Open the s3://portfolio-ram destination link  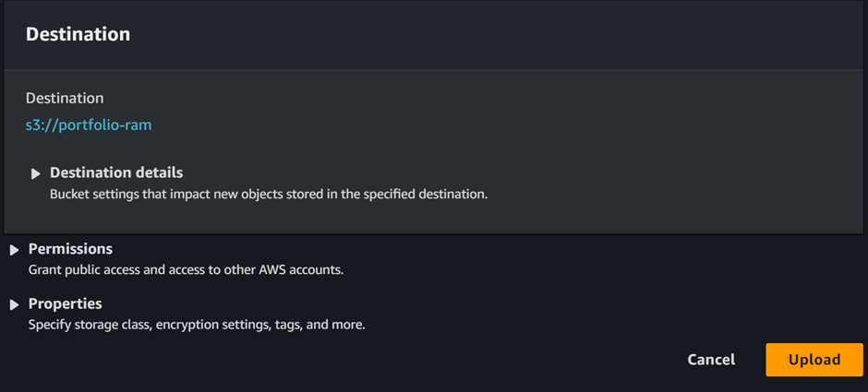[x=89, y=125]
